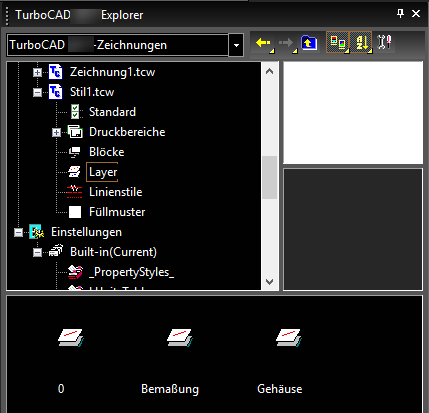Click the layer label 0
Viewport: 429px width, 413px height.
[x=61, y=389]
